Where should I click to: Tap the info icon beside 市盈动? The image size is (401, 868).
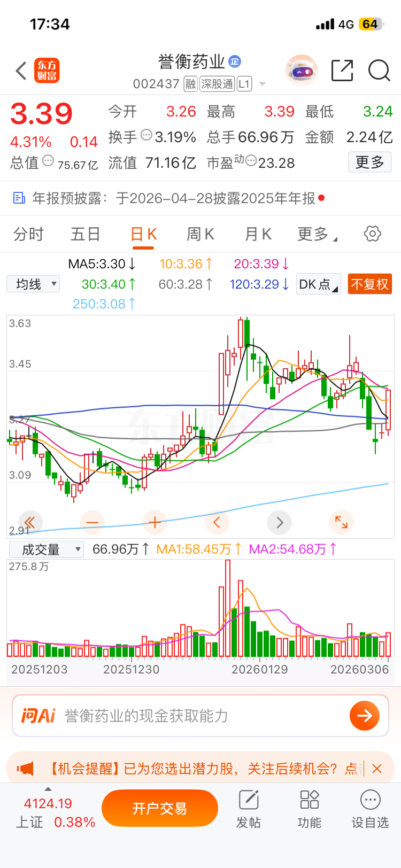pyautogui.click(x=251, y=160)
